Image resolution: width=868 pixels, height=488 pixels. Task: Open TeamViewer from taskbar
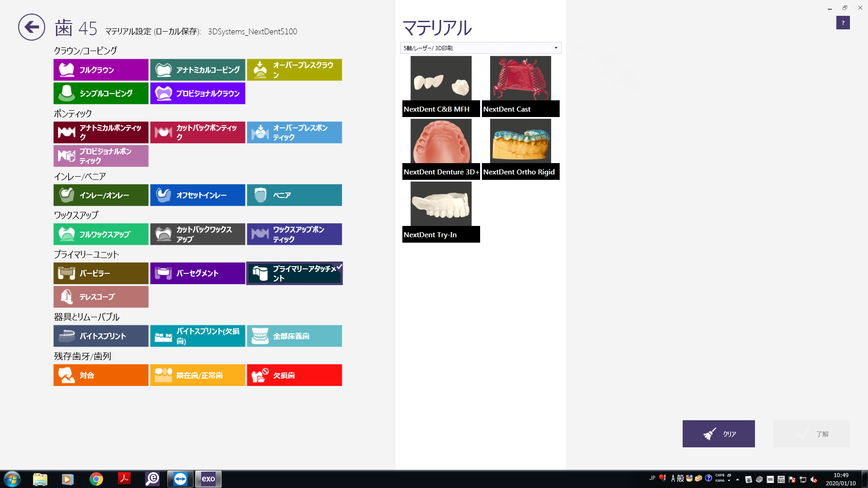coord(180,479)
